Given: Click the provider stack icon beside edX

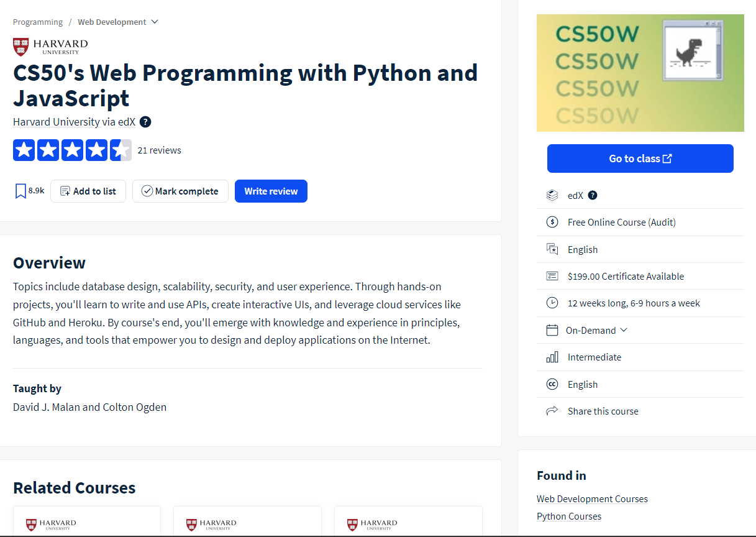Looking at the screenshot, I should coord(552,195).
